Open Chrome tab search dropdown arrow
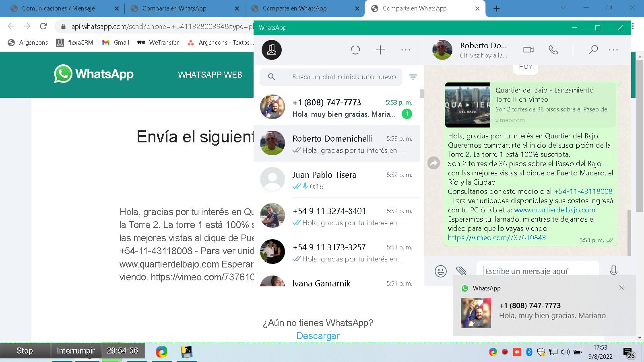 tap(563, 8)
